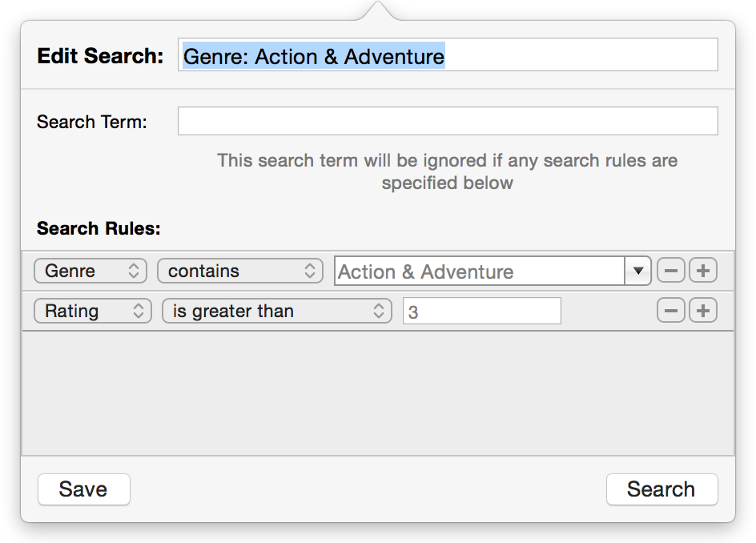Click the 'Edit Search:' label
The image size is (756, 543).
point(100,56)
